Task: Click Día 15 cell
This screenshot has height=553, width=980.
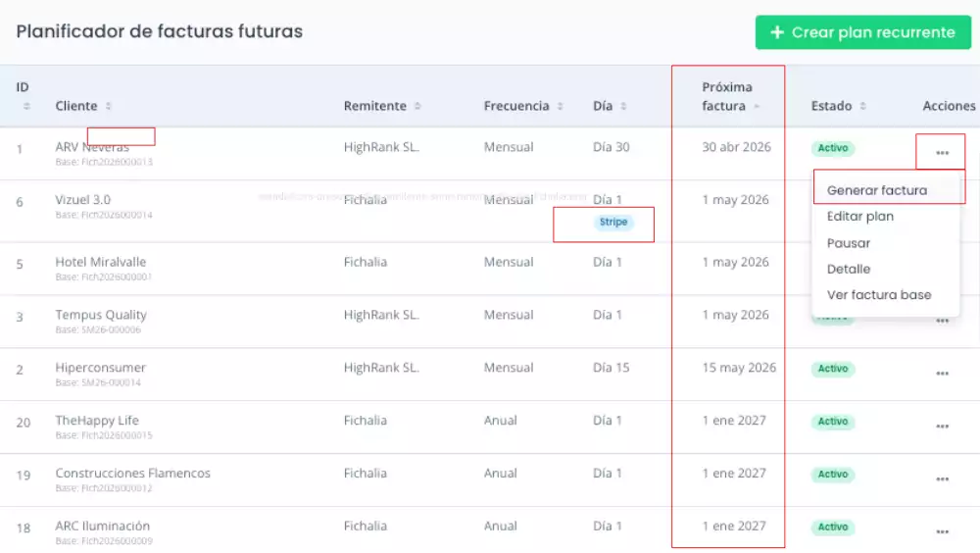Action: (612, 368)
